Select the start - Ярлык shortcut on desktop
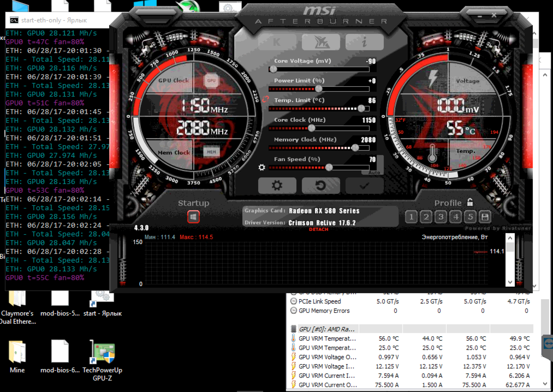This screenshot has width=553, height=392. pyautogui.click(x=102, y=304)
